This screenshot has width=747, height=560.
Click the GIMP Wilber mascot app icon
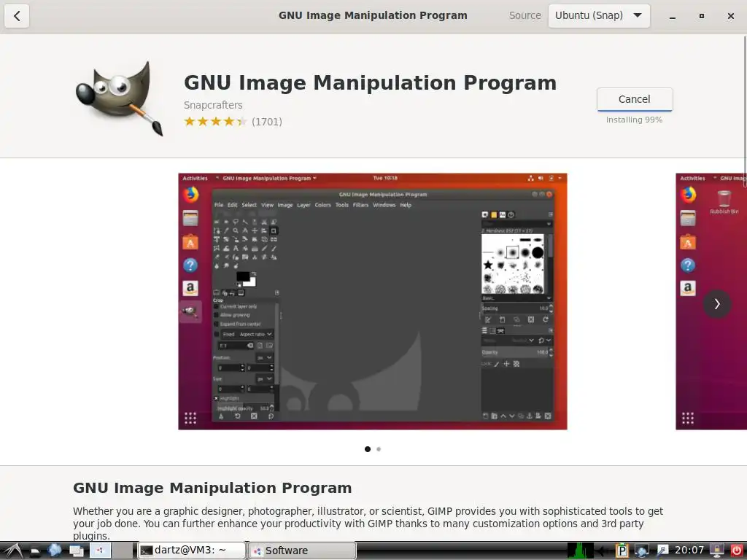120,98
